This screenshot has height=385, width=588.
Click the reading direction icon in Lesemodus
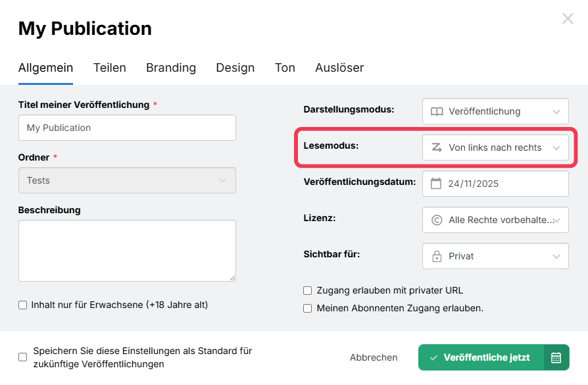point(437,147)
